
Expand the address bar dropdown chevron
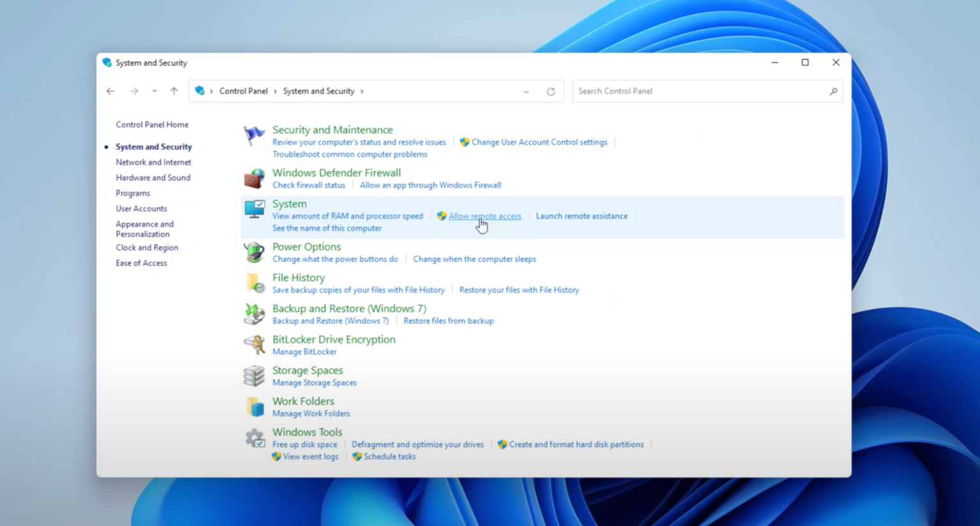click(x=526, y=91)
